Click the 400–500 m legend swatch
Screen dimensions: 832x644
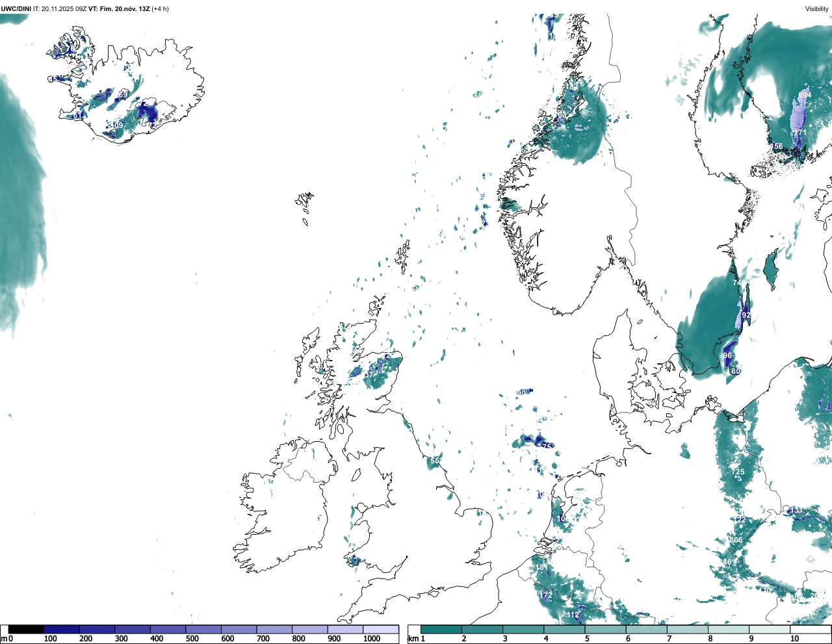tap(168, 629)
